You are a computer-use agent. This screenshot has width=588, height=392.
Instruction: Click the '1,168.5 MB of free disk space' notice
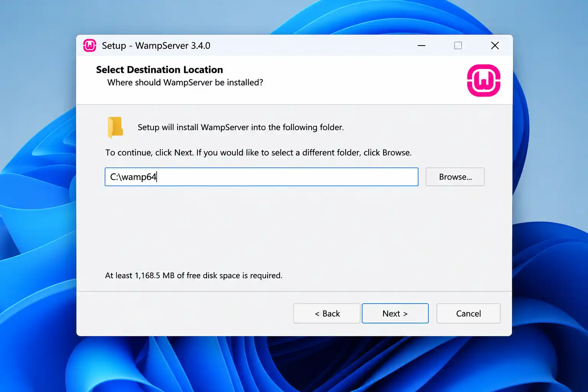pos(194,276)
